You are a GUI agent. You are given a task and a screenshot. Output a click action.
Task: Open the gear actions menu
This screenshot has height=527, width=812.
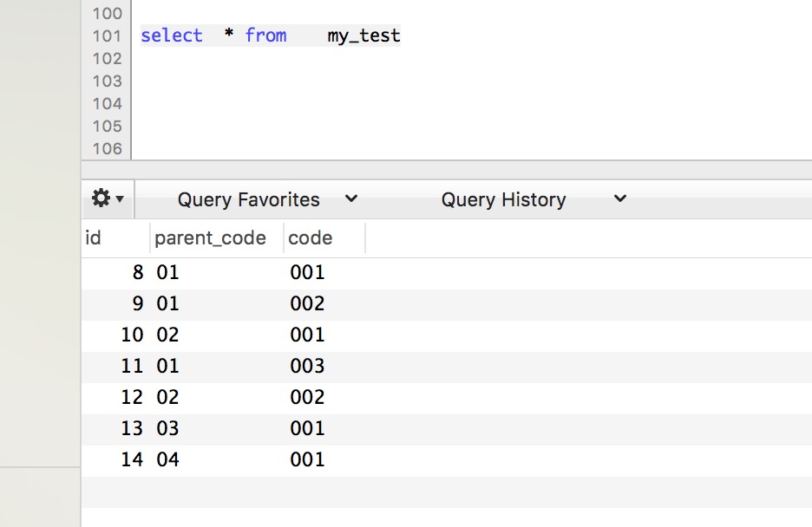point(101,198)
